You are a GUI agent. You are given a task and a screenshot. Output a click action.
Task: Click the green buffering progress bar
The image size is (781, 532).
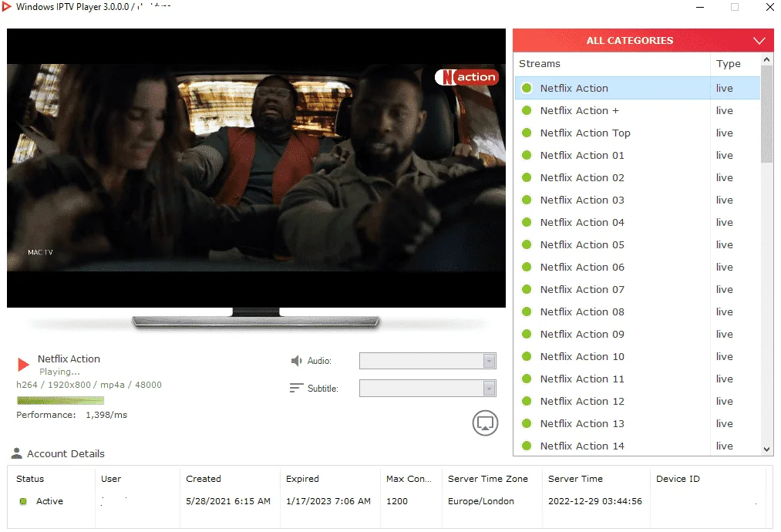60,400
